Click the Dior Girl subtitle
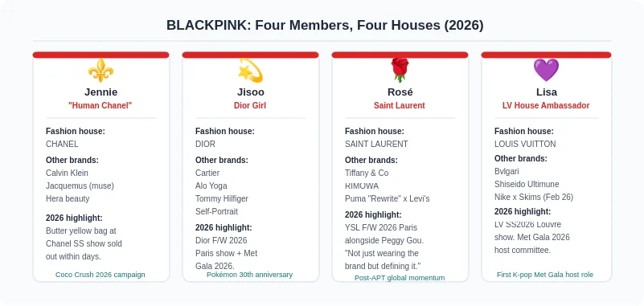 [250, 105]
